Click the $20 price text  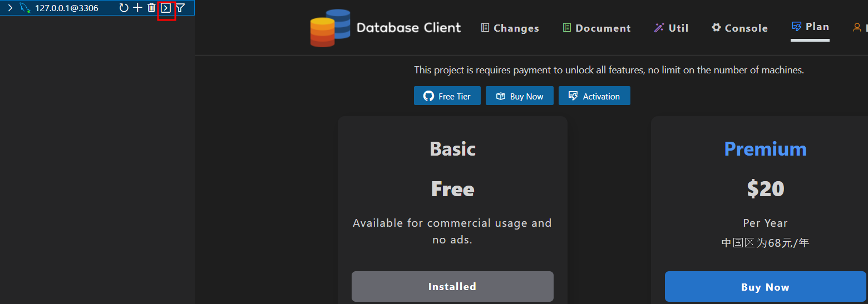point(765,189)
